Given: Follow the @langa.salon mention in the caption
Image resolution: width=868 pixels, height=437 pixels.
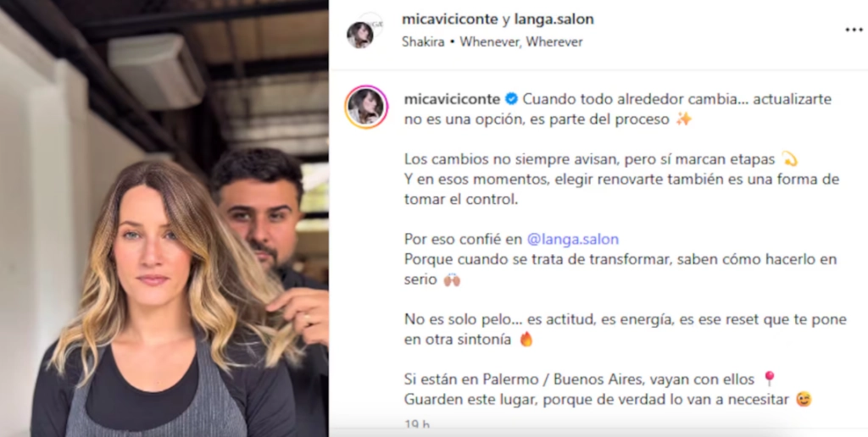Looking at the screenshot, I should point(573,239).
